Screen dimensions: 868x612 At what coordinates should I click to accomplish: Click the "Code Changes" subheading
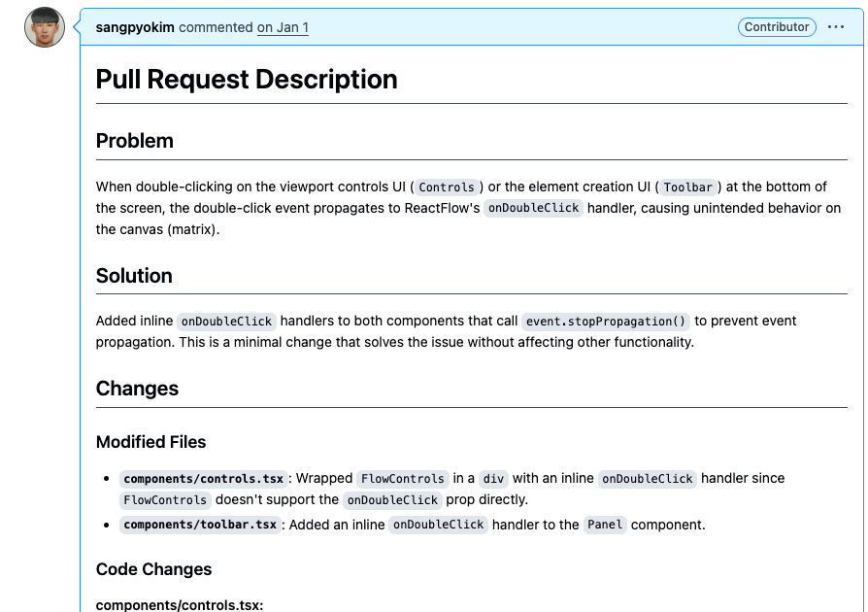(153, 569)
